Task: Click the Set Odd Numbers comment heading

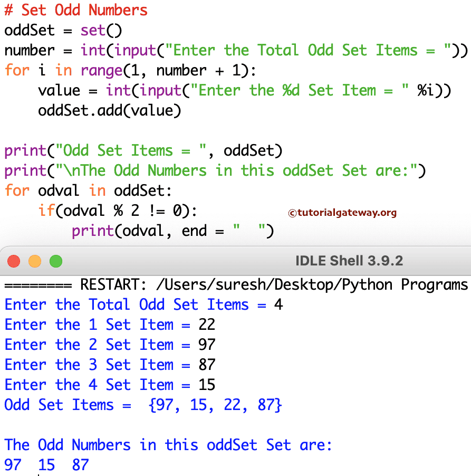Action: click(x=76, y=10)
